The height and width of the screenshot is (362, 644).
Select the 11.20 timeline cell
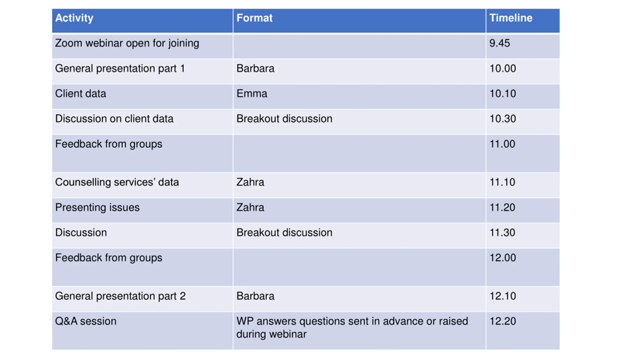click(523, 210)
